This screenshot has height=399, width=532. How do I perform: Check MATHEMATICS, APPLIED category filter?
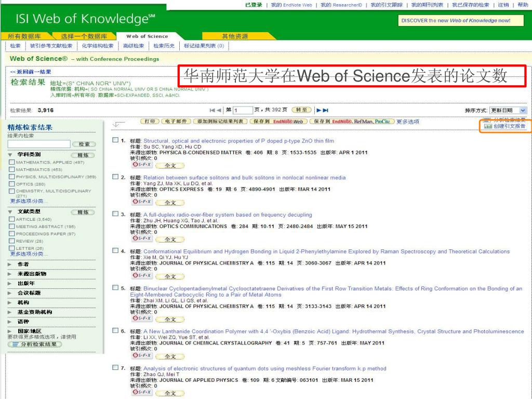click(12, 162)
